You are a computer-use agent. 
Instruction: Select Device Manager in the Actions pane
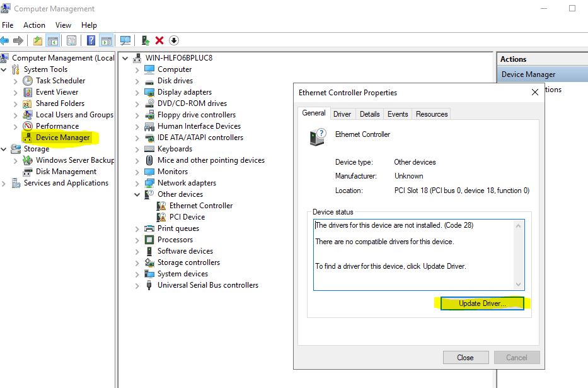(x=528, y=74)
